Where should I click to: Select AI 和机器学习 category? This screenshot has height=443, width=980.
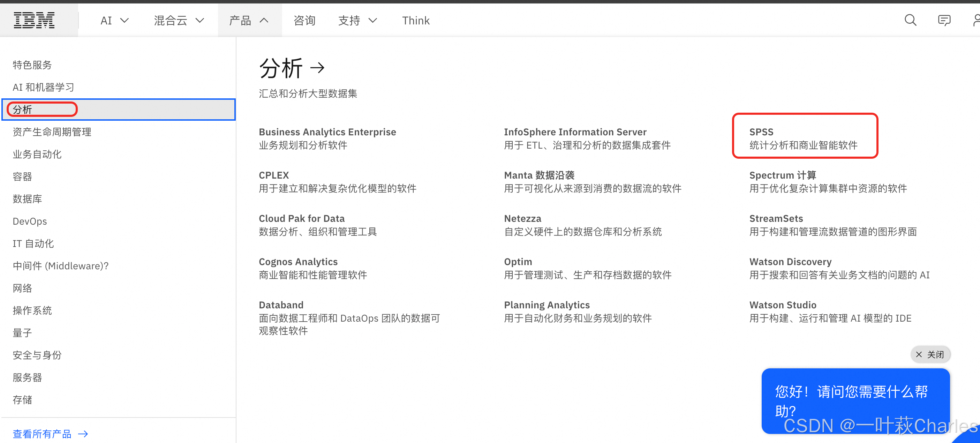click(43, 87)
